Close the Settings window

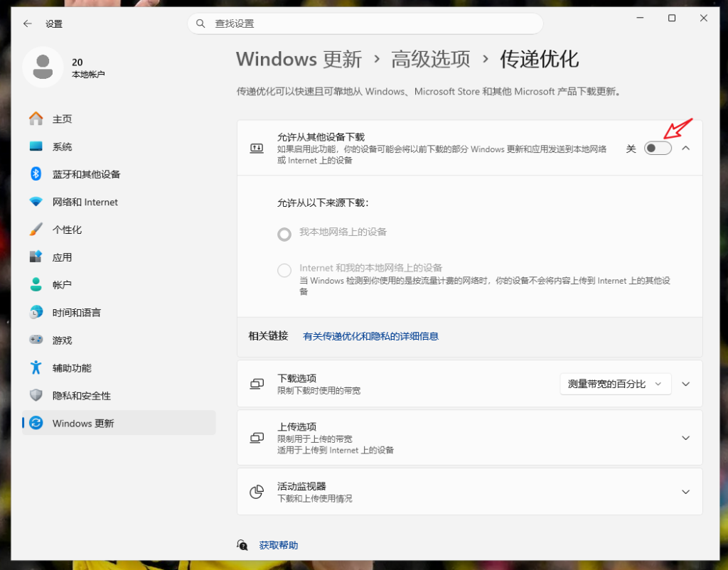tap(703, 18)
